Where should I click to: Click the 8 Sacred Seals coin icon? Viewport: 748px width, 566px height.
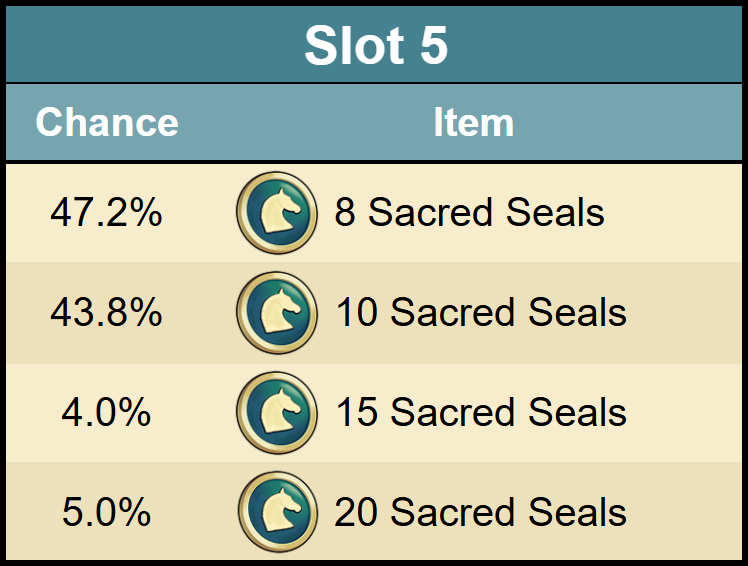(x=277, y=213)
